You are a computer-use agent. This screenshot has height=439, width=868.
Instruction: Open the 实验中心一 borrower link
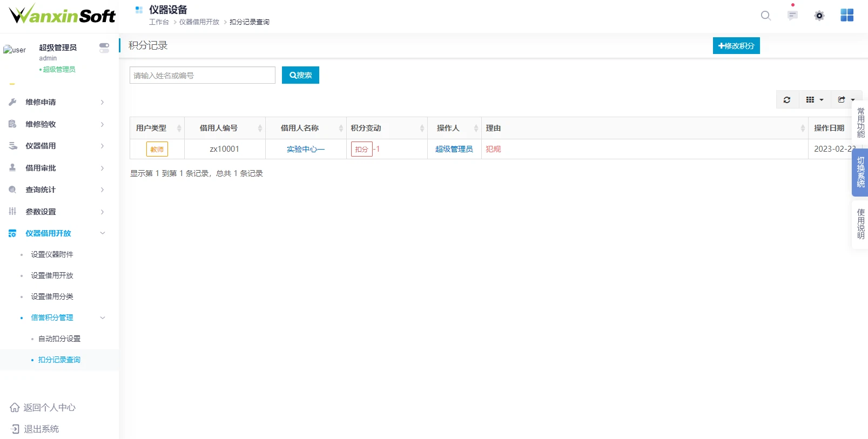(x=305, y=149)
